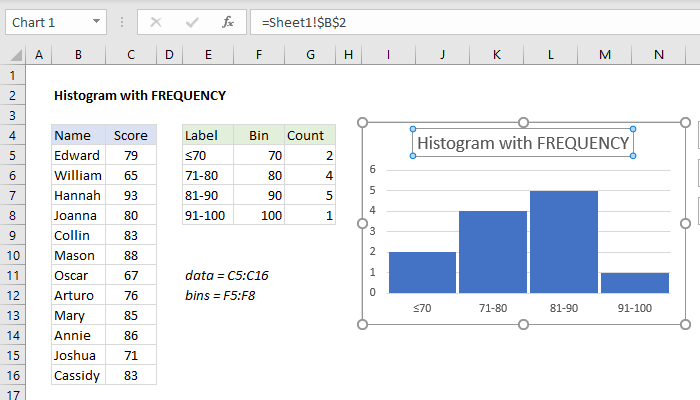Select row 10 header
Viewport: 700px width, 400px height.
coord(12,255)
